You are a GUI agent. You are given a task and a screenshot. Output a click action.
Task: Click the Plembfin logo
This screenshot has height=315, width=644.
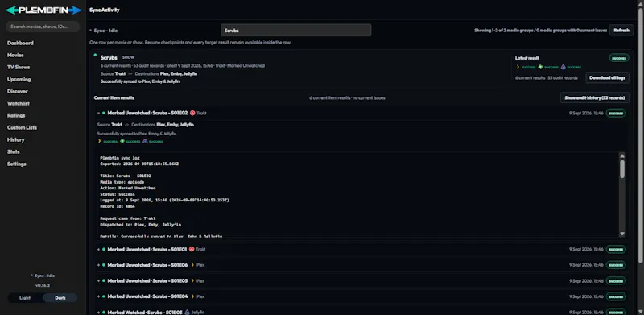pos(43,10)
